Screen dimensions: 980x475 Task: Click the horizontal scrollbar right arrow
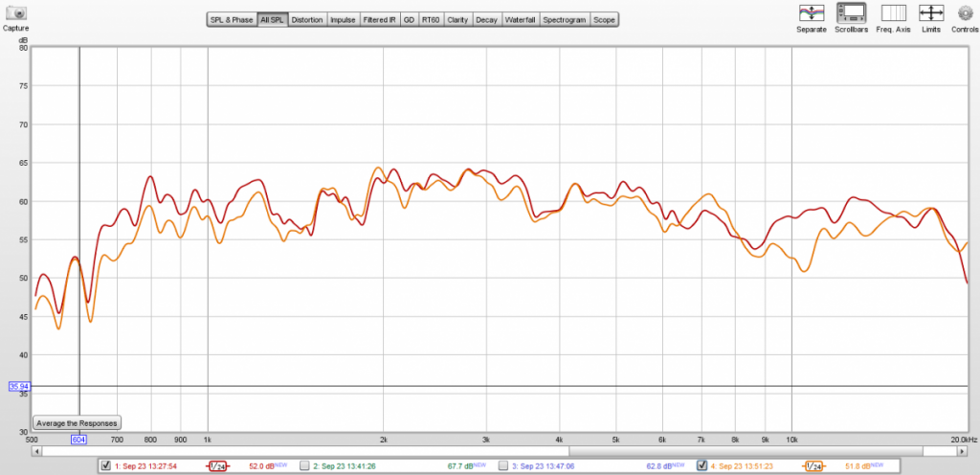click(x=963, y=451)
